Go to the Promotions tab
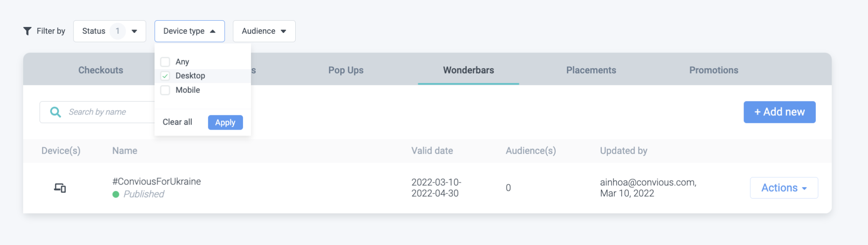 click(x=713, y=70)
